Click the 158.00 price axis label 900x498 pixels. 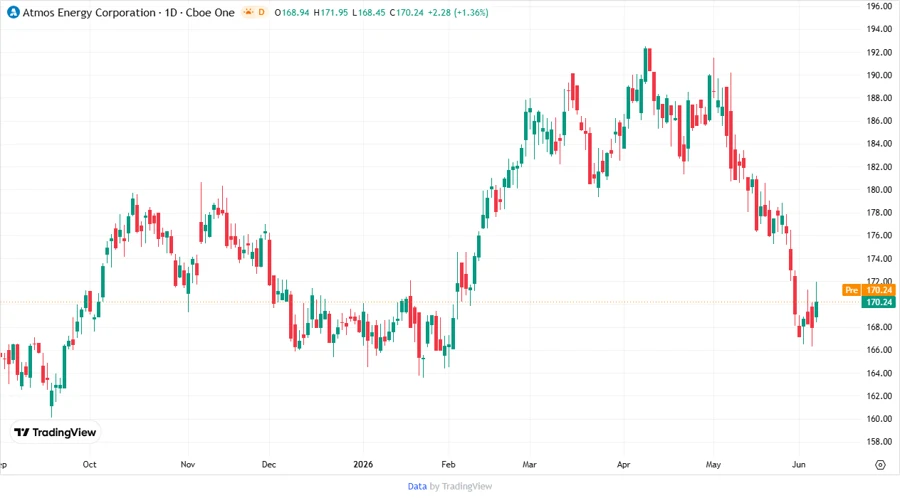879,442
